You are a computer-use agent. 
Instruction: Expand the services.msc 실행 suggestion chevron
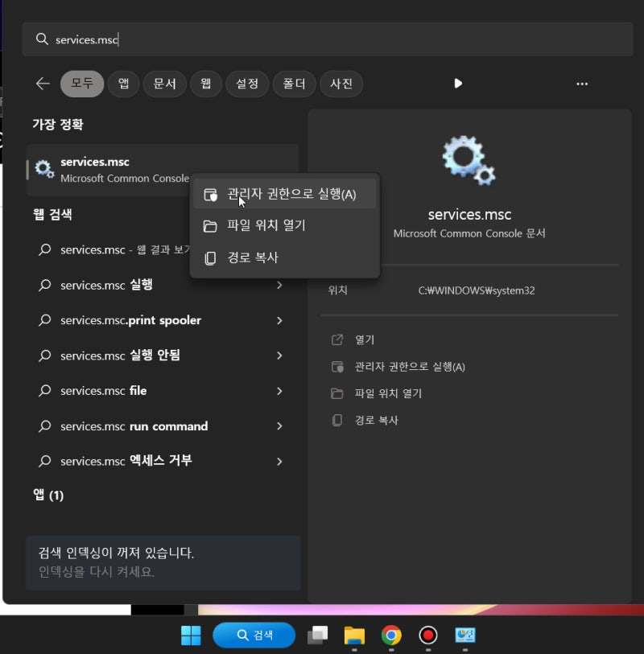click(279, 285)
